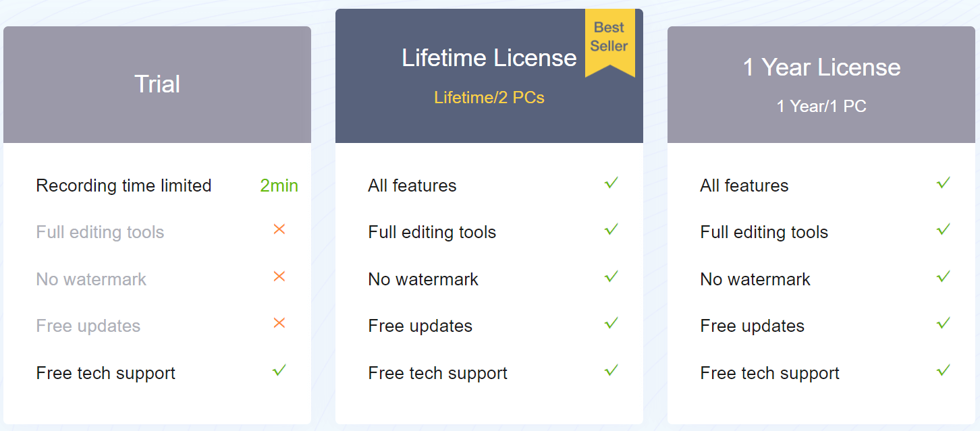Viewport: 980px width, 431px height.
Task: Click the orange cross beside Free updates in Trial
Action: [279, 323]
